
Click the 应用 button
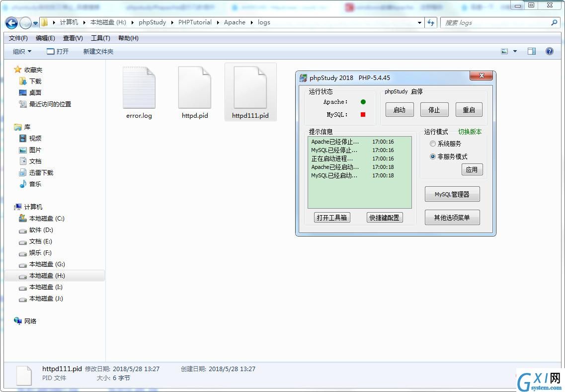[472, 170]
